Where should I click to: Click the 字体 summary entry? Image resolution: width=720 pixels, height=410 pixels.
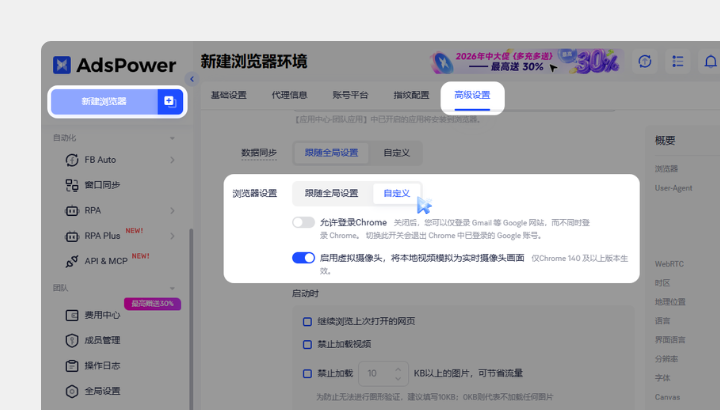click(662, 378)
